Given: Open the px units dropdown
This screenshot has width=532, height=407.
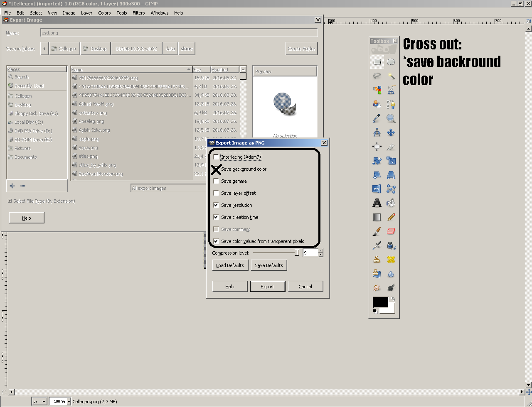Looking at the screenshot, I should 39,401.
